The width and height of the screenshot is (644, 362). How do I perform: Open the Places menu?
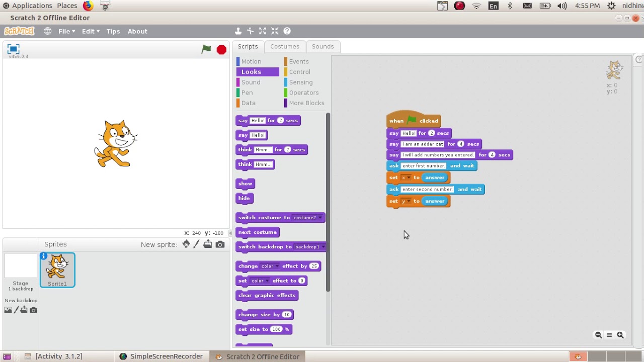(67, 6)
